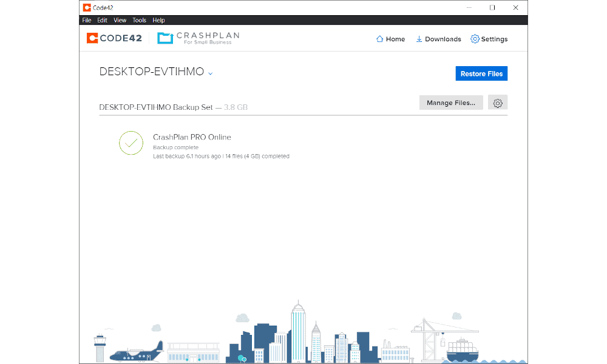Open the View menu
Image resolution: width=607 pixels, height=364 pixels.
120,20
